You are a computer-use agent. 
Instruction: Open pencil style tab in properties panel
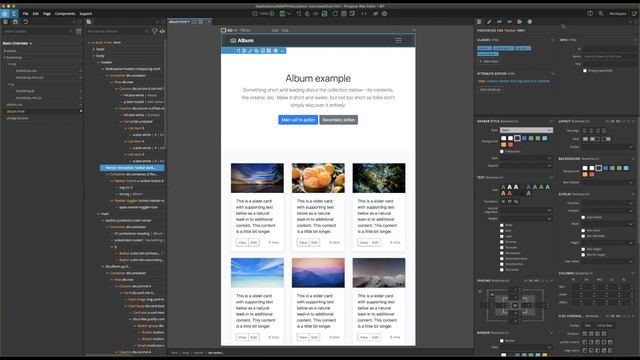pos(489,22)
